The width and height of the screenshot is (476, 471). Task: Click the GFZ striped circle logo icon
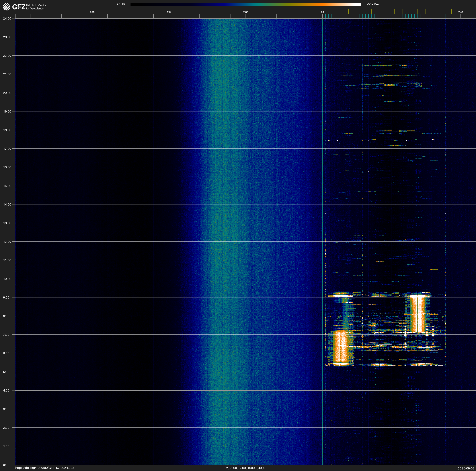(7, 7)
